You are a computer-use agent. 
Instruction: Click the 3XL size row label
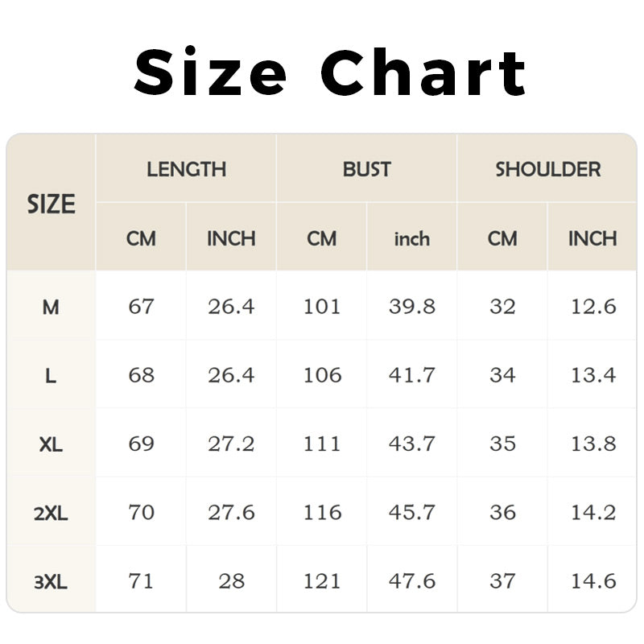(51, 581)
